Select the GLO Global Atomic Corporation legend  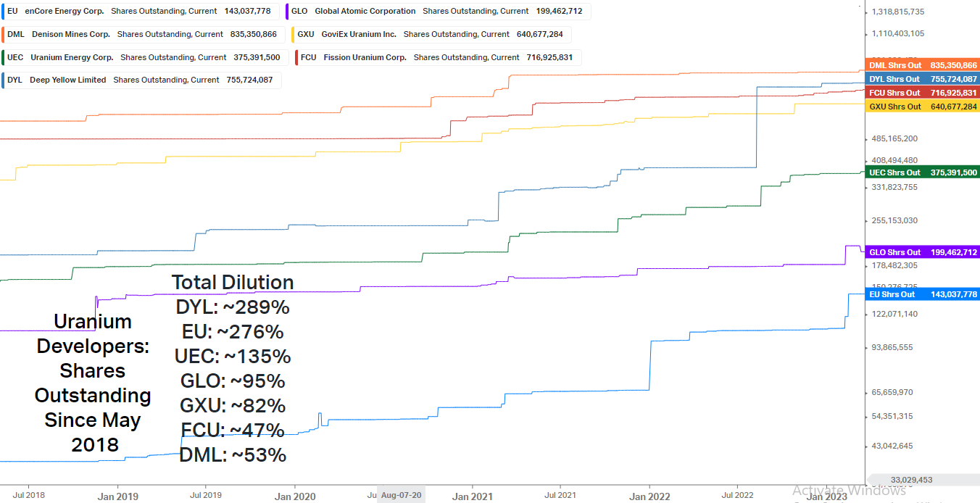(437, 12)
